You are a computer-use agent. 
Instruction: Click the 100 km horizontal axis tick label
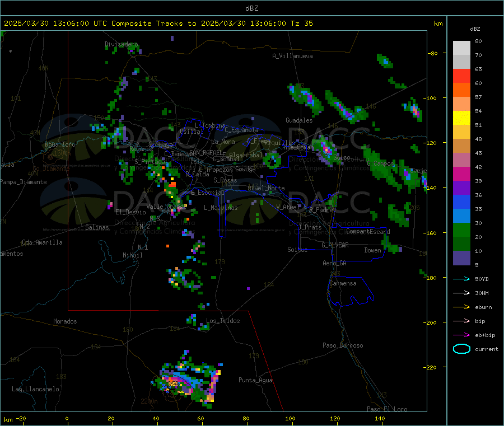(290, 418)
